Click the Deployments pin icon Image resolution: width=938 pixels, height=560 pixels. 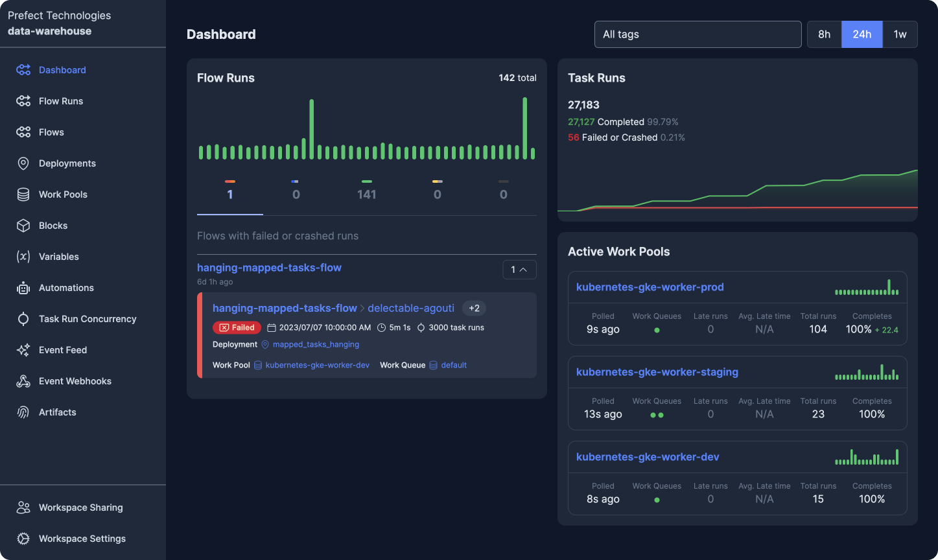click(23, 163)
